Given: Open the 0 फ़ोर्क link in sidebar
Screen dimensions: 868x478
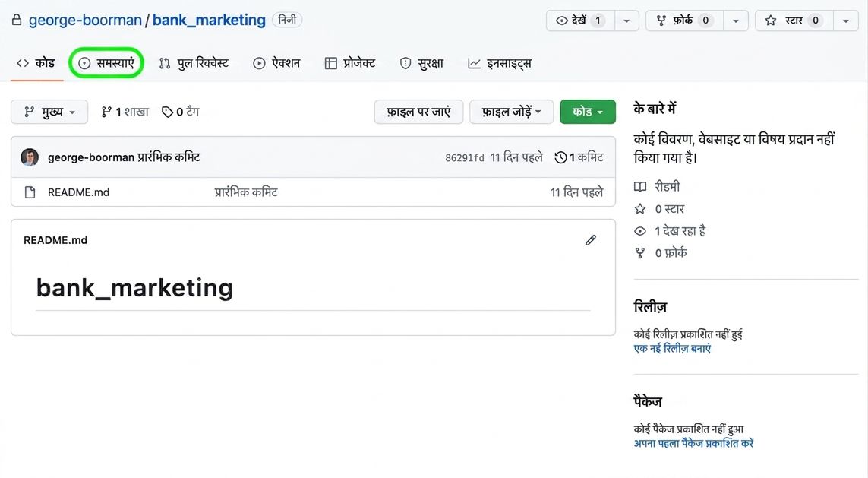Looking at the screenshot, I should coord(661,253).
